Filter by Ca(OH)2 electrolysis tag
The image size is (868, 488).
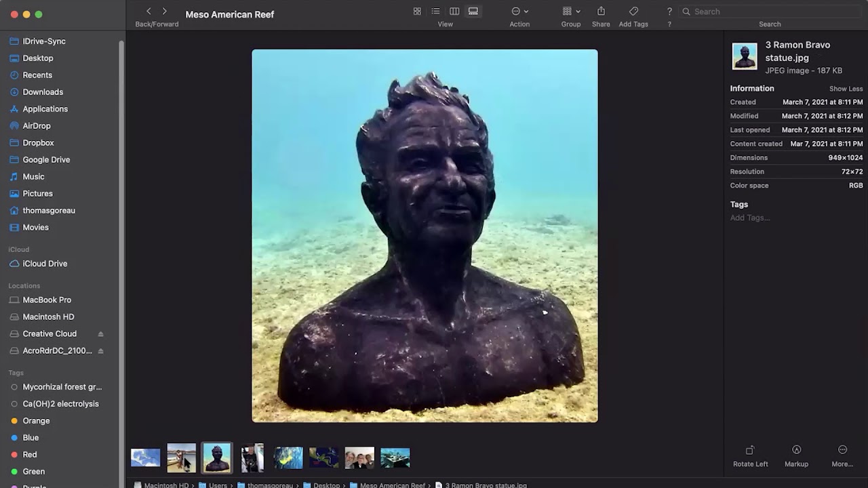(x=61, y=404)
